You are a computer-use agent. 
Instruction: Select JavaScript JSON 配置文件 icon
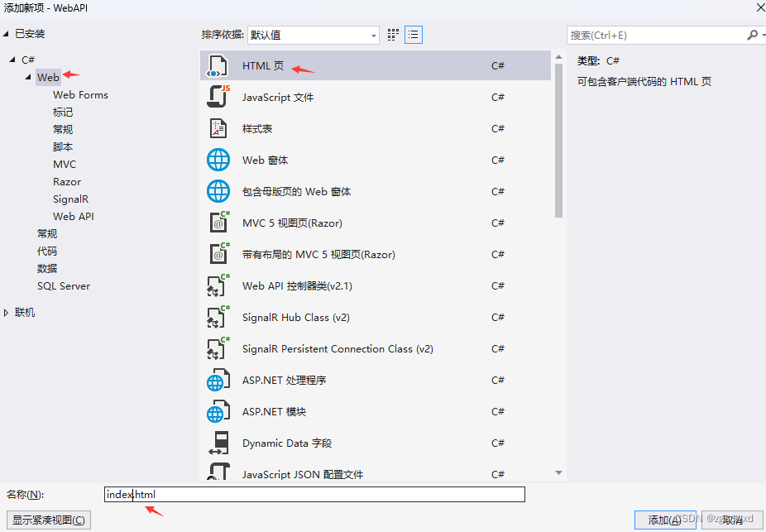[218, 472]
